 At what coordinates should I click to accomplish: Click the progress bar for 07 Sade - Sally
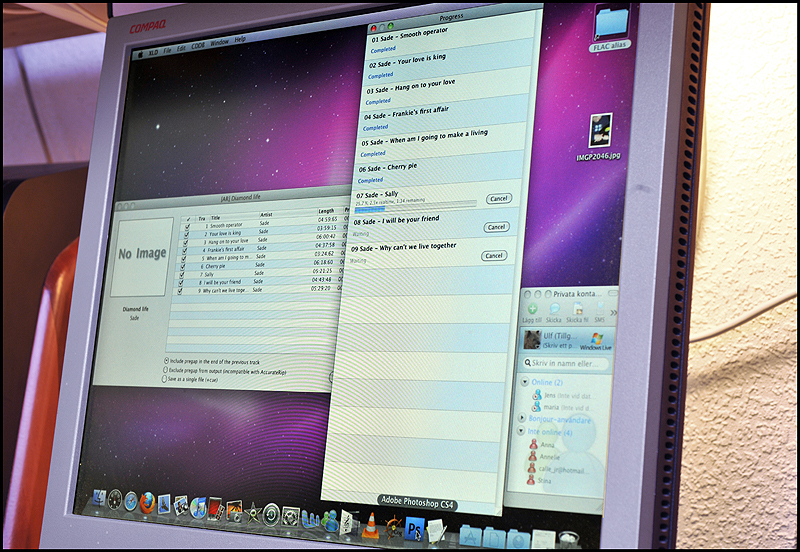pyautogui.click(x=415, y=207)
